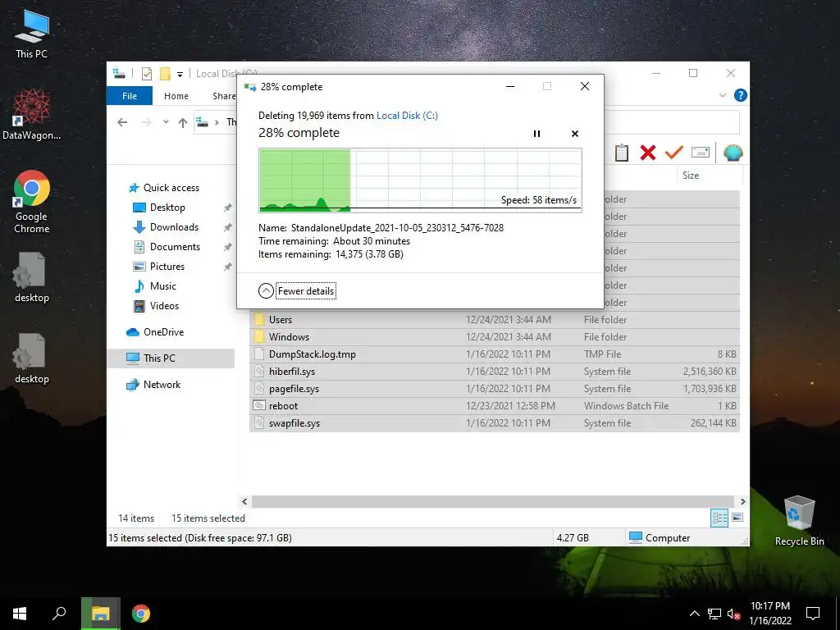This screenshot has width=840, height=630.
Task: Click the Rename toolbar icon
Action: 701,153
